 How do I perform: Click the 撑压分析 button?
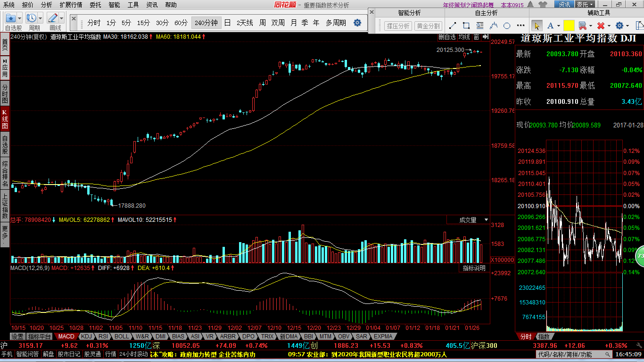pyautogui.click(x=398, y=26)
